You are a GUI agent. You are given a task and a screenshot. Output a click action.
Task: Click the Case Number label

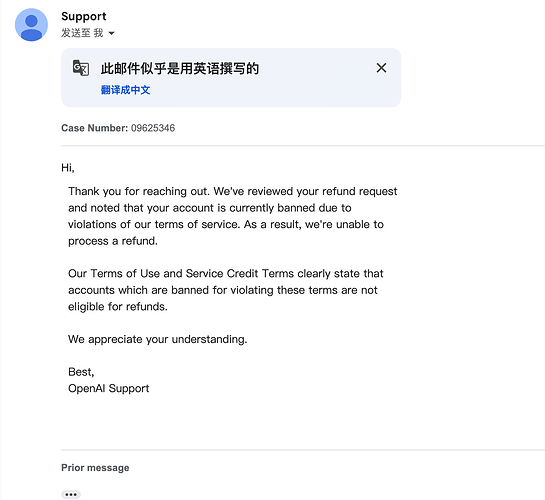coord(95,128)
